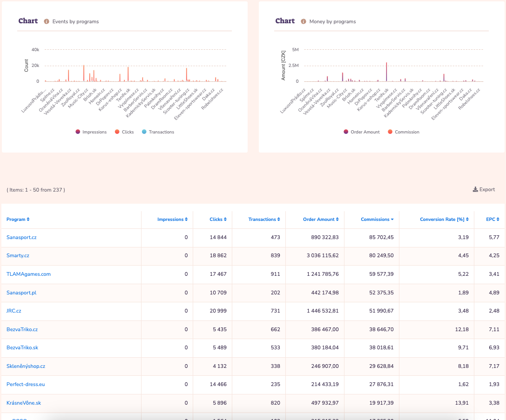Image resolution: width=506 pixels, height=420 pixels.
Task: Toggle Transactions series in events chart legend
Action: 157,132
